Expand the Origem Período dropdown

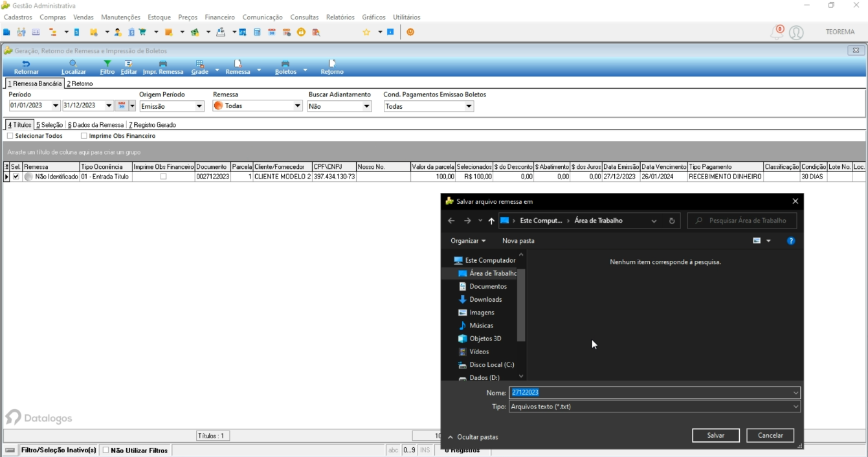(x=199, y=106)
